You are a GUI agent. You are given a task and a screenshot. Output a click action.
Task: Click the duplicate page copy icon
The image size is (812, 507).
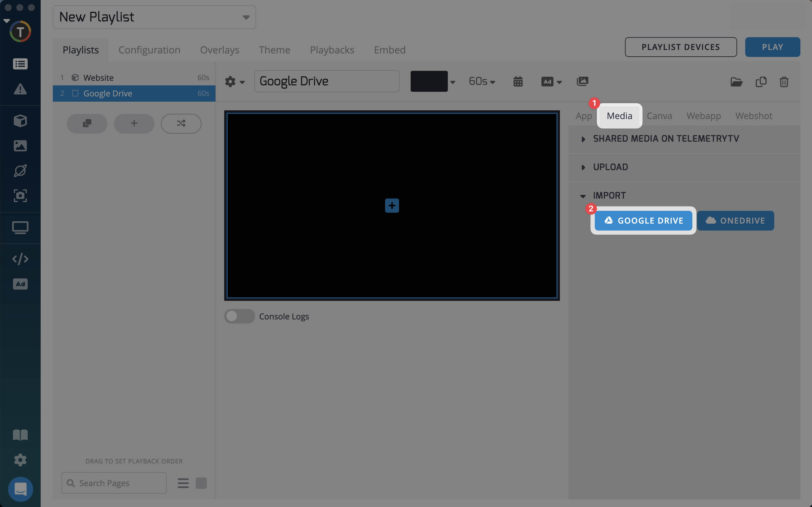[761, 82]
